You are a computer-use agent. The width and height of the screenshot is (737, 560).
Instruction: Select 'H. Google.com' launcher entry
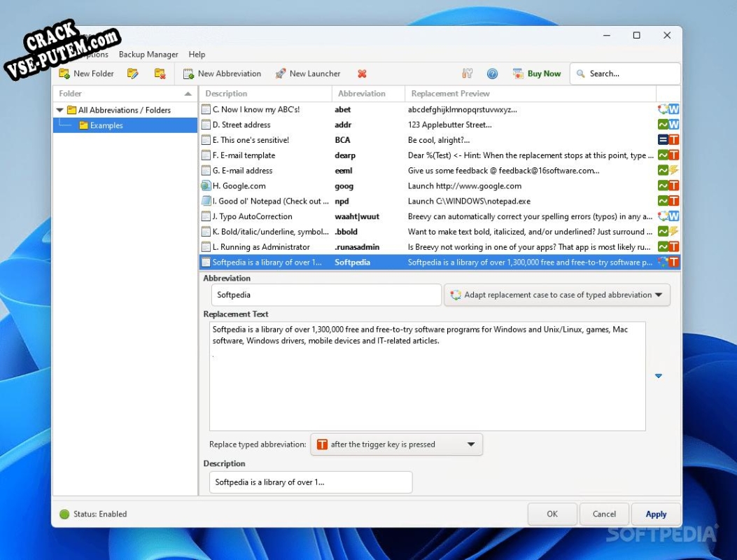pos(440,185)
